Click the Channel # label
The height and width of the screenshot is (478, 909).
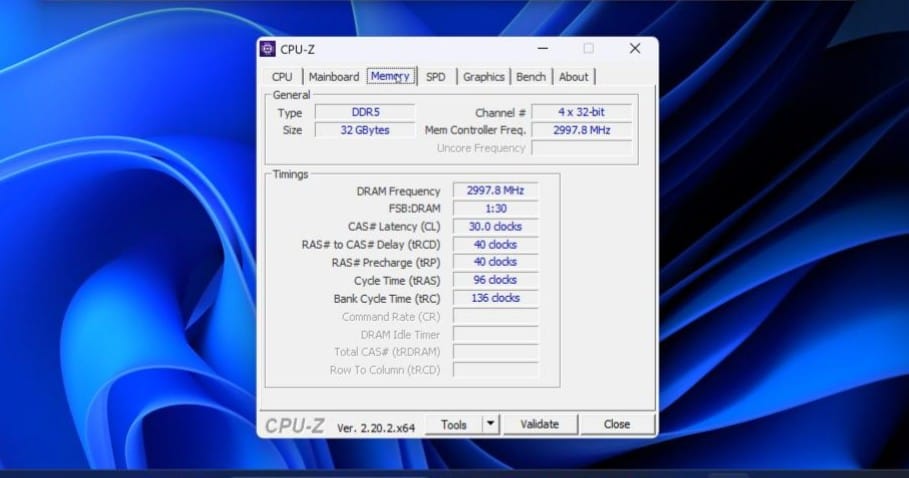pyautogui.click(x=500, y=113)
